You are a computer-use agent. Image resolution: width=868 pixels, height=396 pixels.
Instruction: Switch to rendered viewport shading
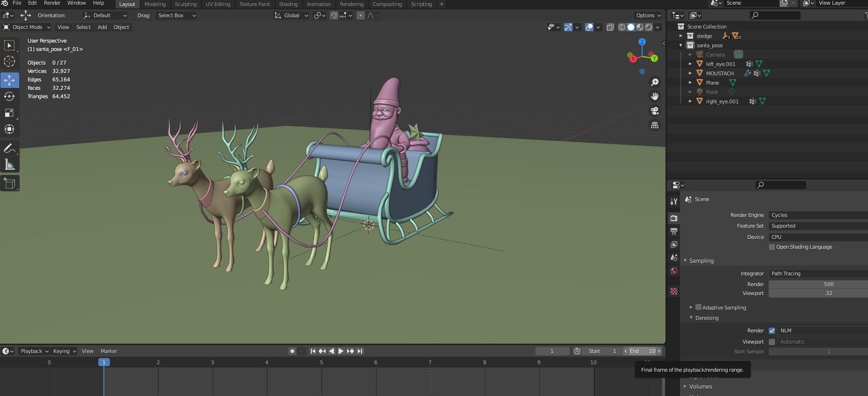tap(649, 27)
